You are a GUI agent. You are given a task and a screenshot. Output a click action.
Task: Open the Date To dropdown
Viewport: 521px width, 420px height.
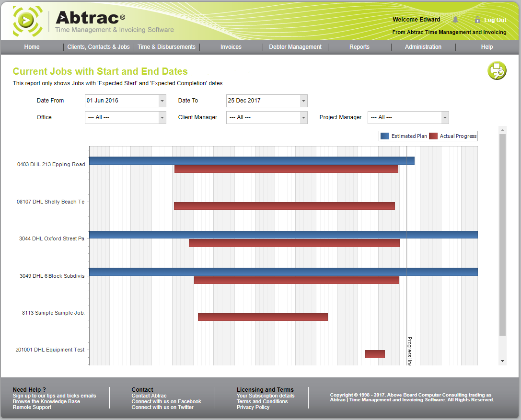[303, 101]
